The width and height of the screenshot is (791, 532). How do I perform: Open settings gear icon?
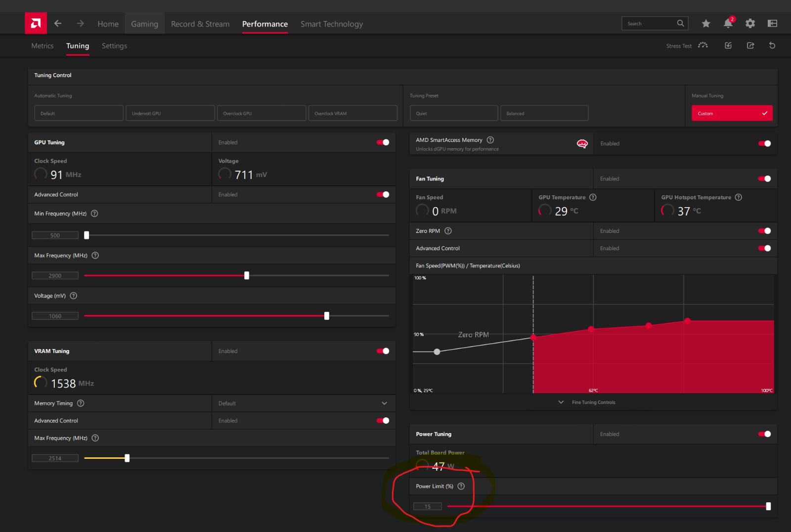point(750,23)
